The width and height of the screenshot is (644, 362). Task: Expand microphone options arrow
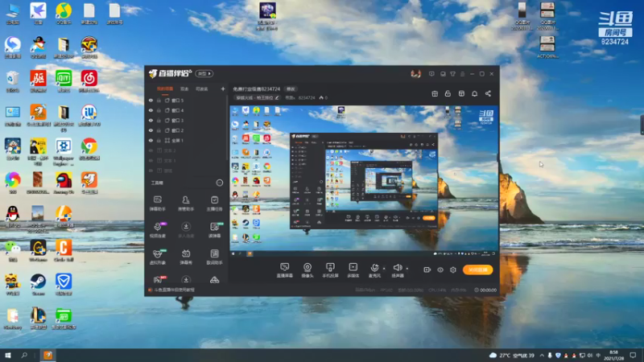[384, 269]
